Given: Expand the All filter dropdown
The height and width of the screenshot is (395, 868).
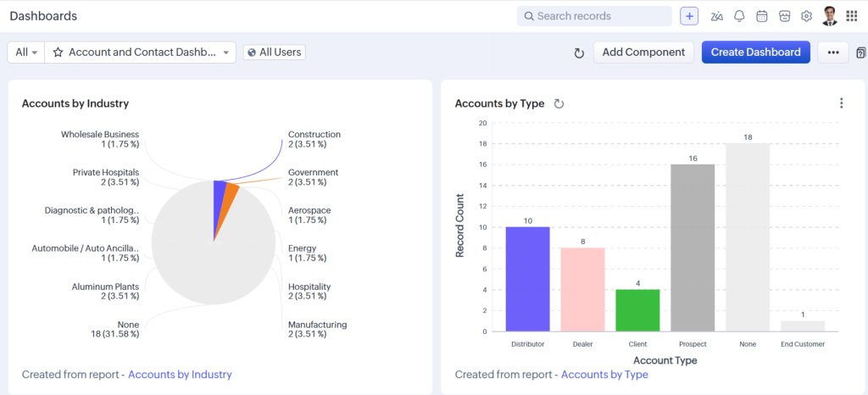Looking at the screenshot, I should point(26,53).
